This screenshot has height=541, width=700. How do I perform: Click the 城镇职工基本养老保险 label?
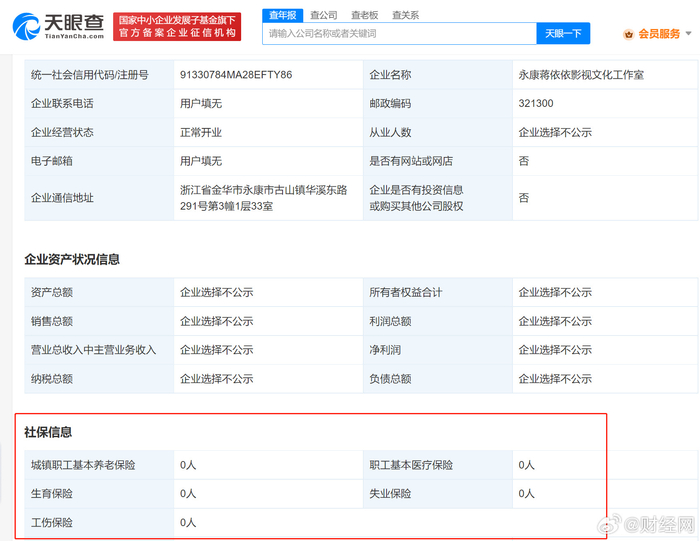pyautogui.click(x=83, y=465)
